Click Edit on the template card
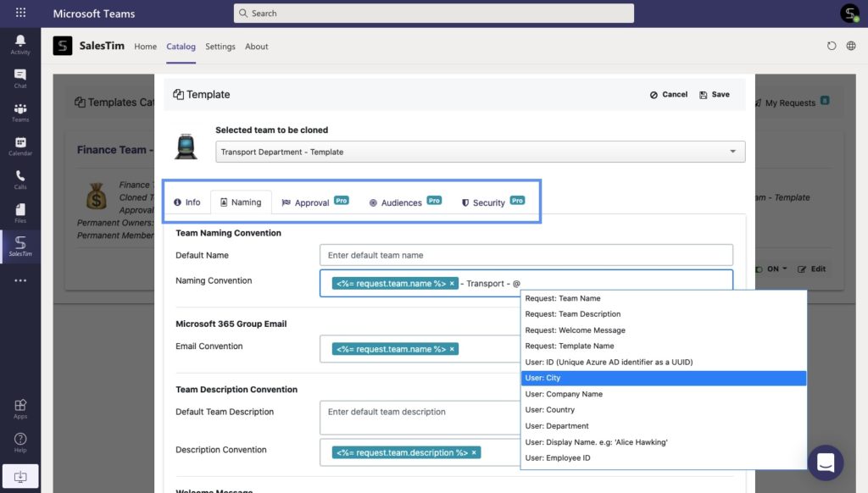 (x=811, y=269)
